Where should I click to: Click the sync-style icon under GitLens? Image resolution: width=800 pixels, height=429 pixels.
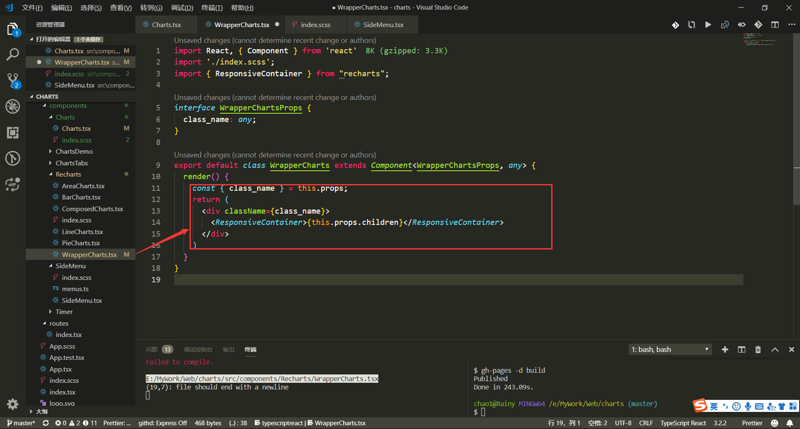[x=13, y=184]
